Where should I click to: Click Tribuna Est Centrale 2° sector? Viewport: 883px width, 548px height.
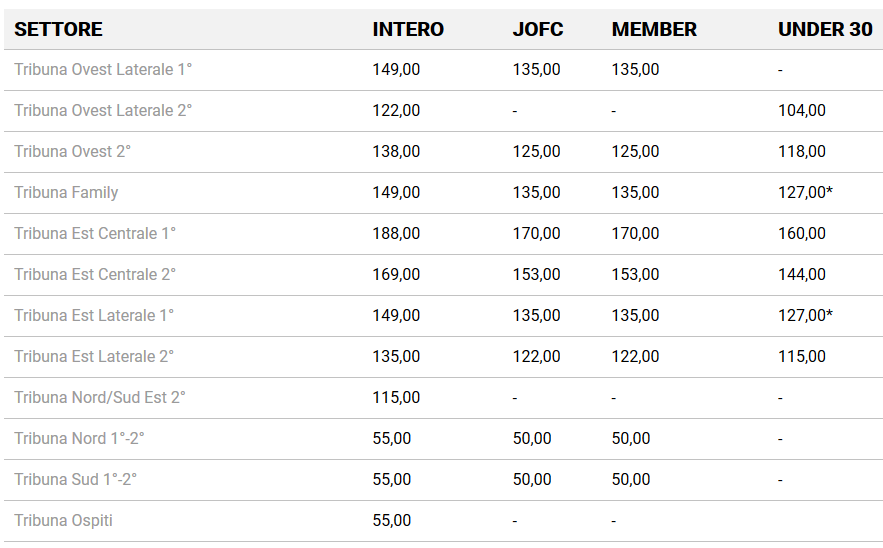click(95, 274)
